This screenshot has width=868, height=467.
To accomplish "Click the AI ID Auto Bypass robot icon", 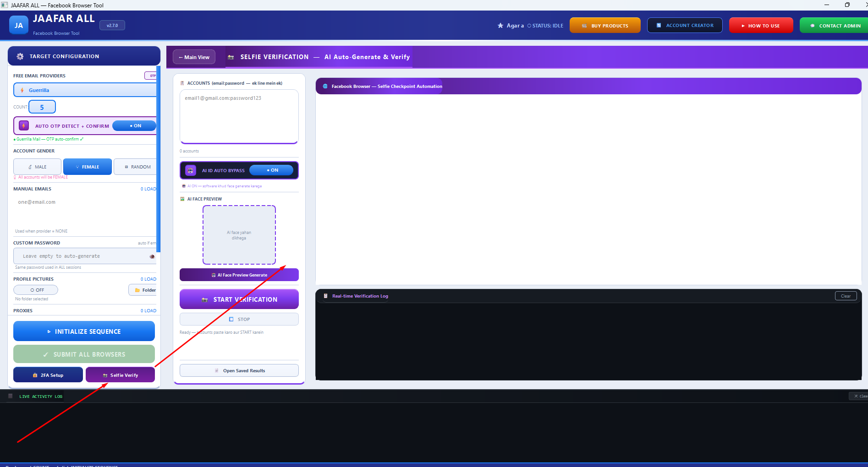I will [x=191, y=170].
